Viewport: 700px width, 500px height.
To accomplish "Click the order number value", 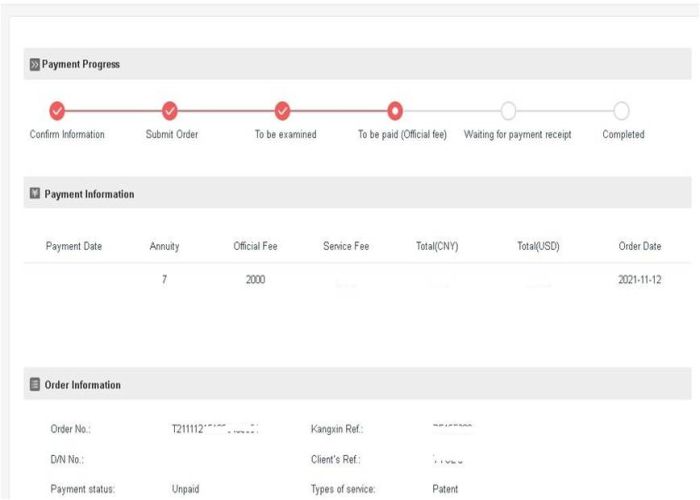I will pos(215,429).
